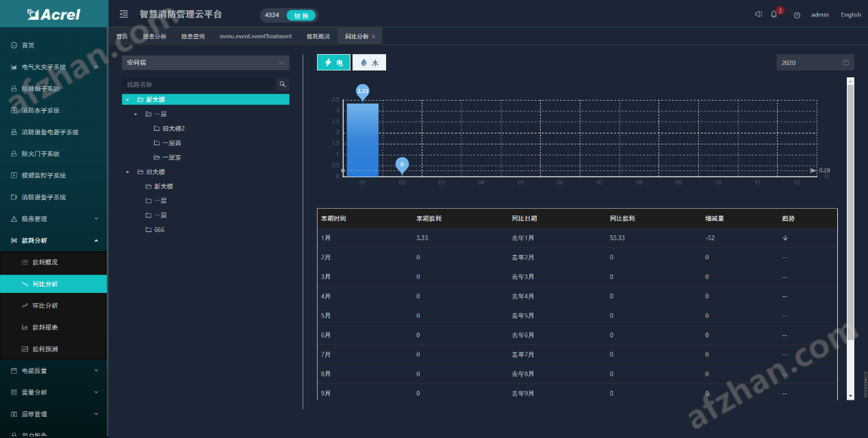Click the lock icon beside 防排烟子系统
Image resolution: width=868 pixels, height=438 pixels.
point(14,89)
